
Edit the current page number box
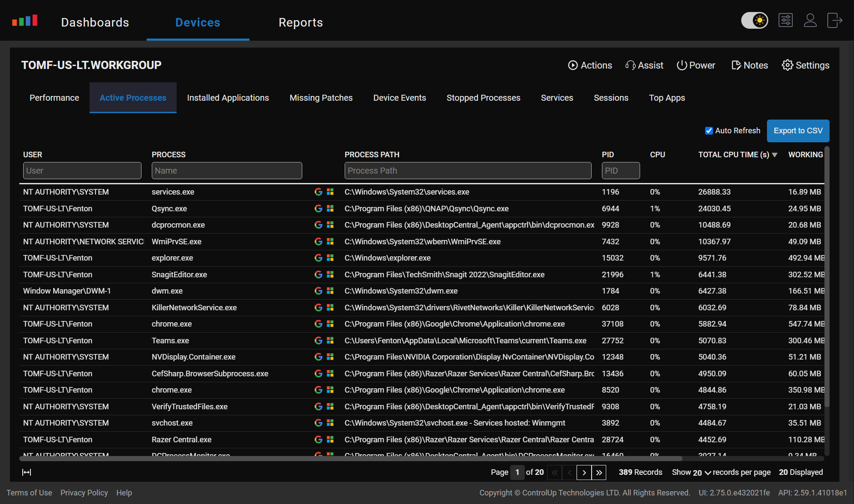coord(517,472)
